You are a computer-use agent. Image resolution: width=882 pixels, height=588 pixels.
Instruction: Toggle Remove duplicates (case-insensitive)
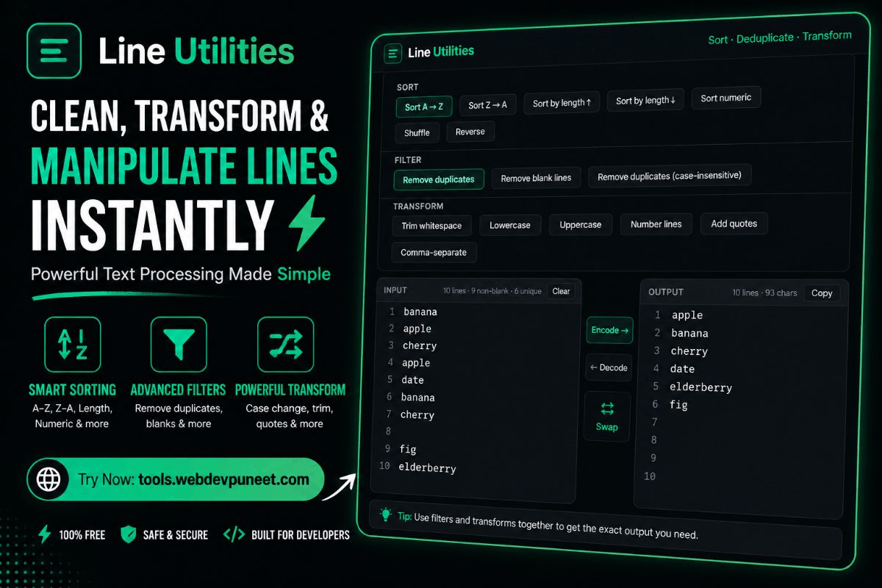[670, 176]
